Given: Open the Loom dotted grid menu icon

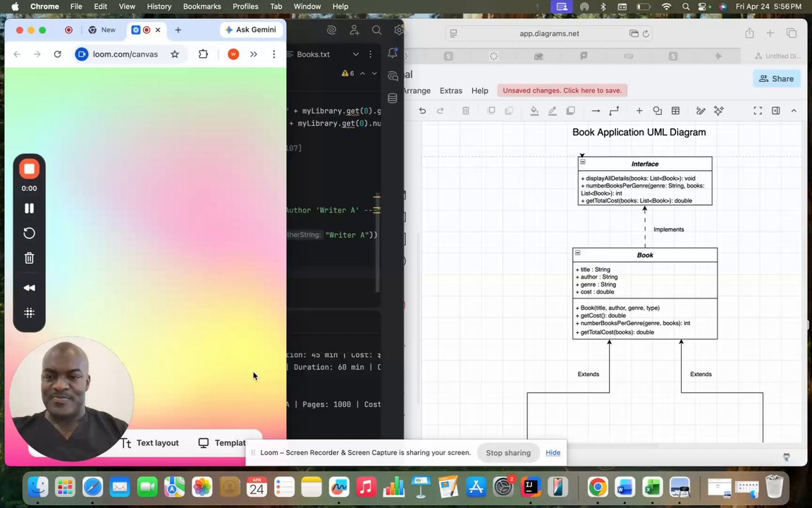Looking at the screenshot, I should [x=29, y=313].
